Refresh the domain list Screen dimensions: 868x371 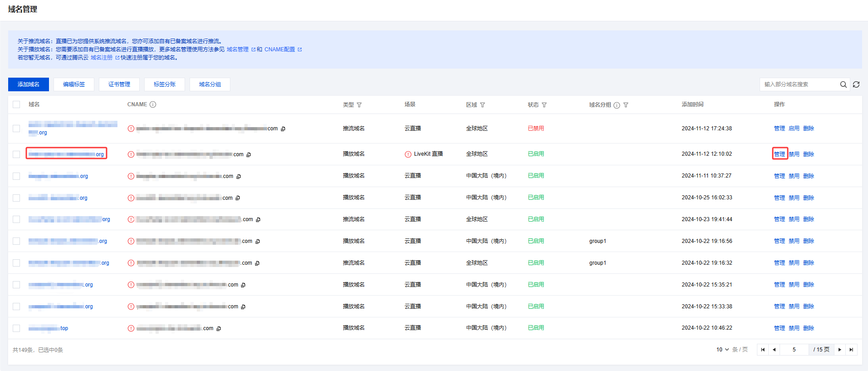point(856,84)
